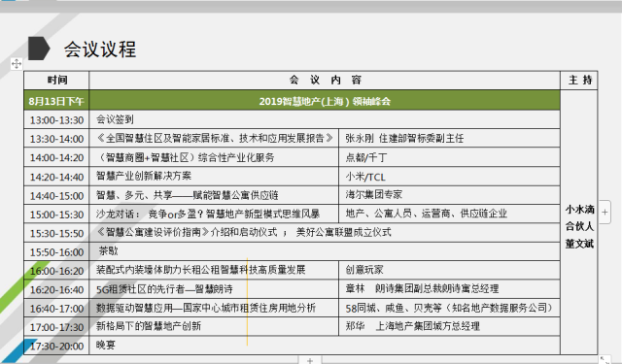The width and height of the screenshot is (622, 364).
Task: Click the 海尔集团专家 cell
Action: 449,195
